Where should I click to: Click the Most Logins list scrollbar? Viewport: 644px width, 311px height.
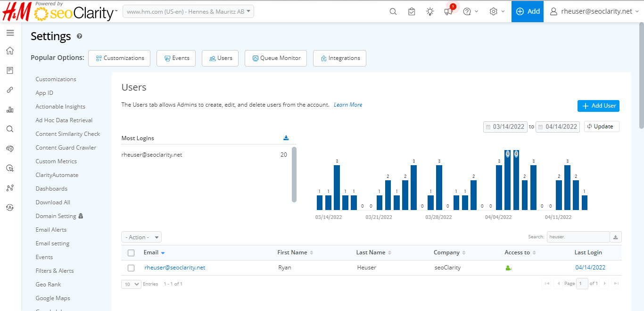click(x=294, y=174)
